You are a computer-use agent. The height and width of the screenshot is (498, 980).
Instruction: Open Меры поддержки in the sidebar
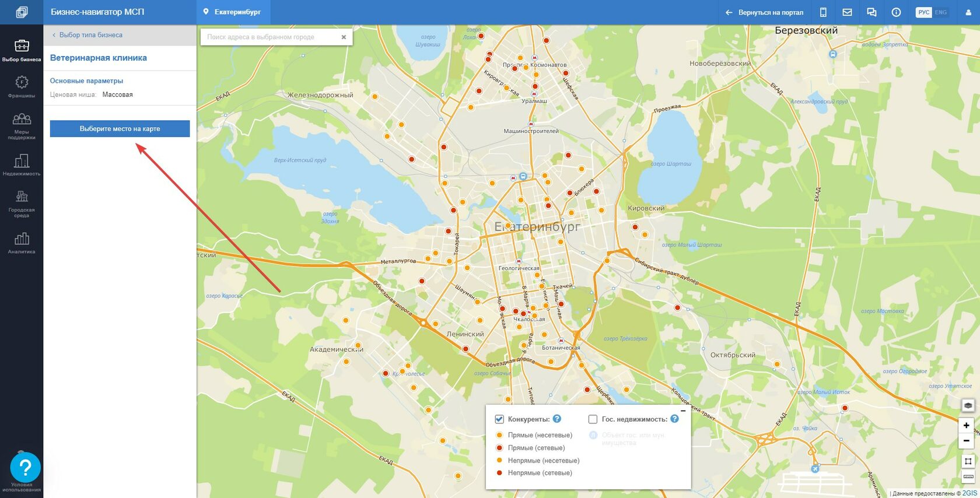coord(22,126)
